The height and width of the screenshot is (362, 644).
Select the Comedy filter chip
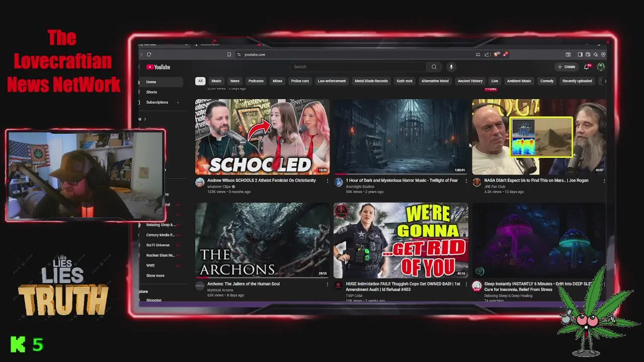coord(547,81)
